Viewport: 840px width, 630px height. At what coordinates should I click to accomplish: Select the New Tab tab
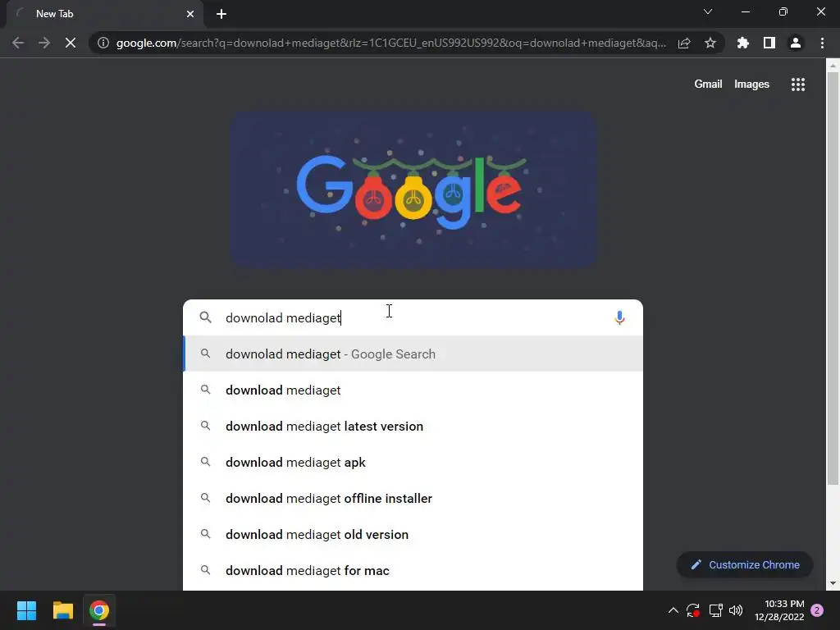click(105, 14)
